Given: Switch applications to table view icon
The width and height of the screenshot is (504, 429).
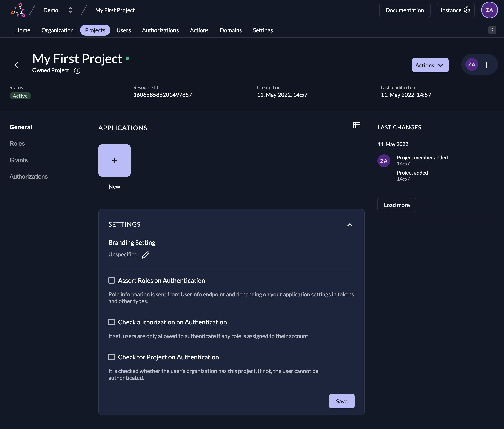Looking at the screenshot, I should [x=356, y=125].
